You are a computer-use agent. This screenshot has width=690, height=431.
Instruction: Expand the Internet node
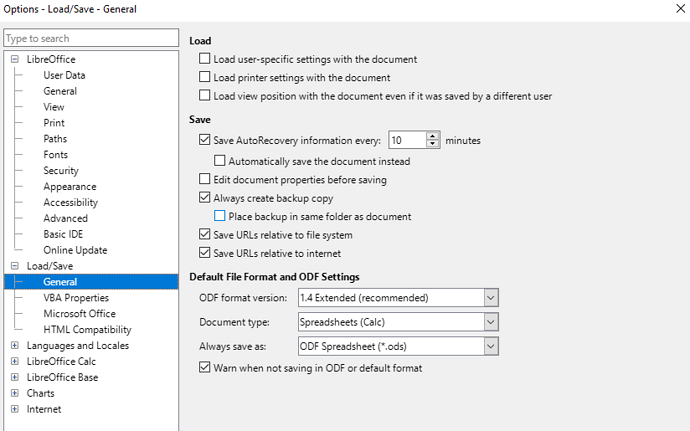pos(15,409)
